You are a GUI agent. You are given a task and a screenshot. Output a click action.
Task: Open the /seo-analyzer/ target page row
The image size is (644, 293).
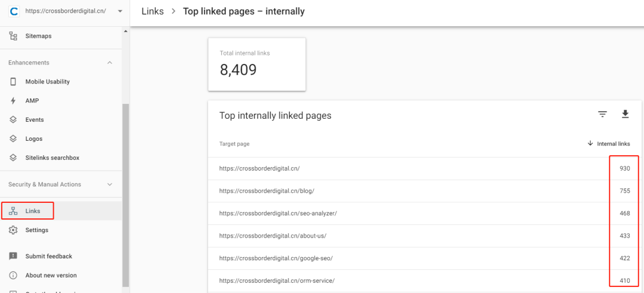coord(425,214)
